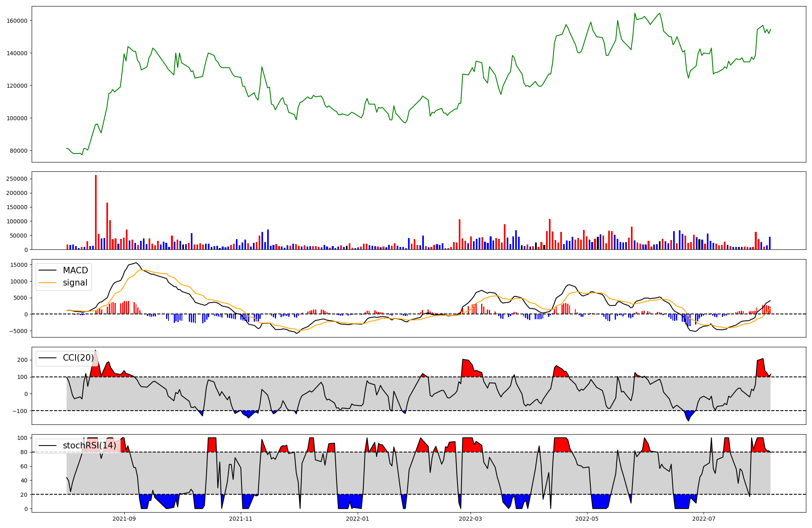Click the stochRSI(14) legend entry
This screenshot has height=528, width=812.
pyautogui.click(x=89, y=446)
